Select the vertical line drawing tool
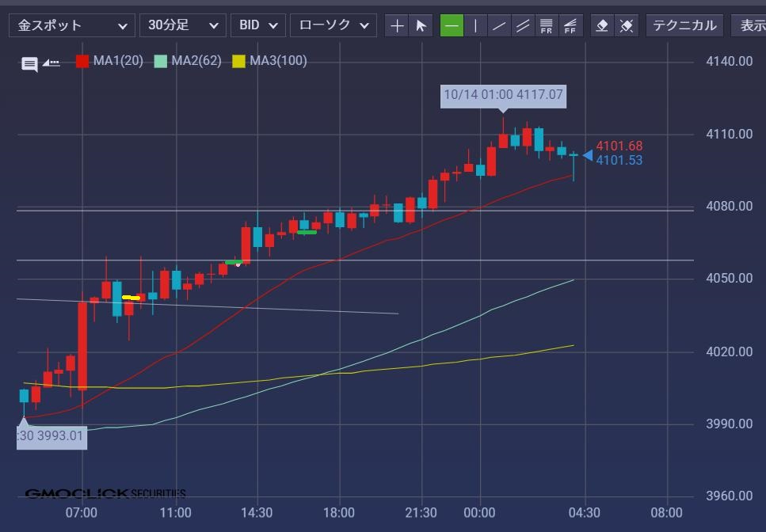This screenshot has width=766, height=532. point(475,25)
